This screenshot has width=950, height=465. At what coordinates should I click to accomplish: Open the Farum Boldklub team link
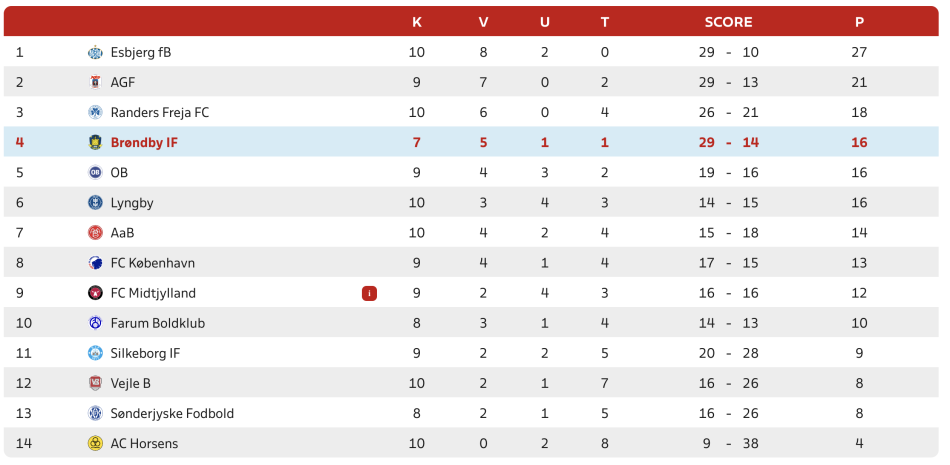[158, 323]
